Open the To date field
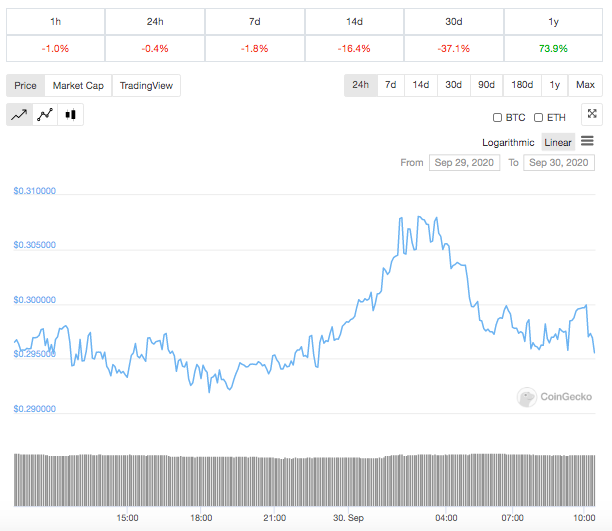612x531 pixels. click(x=559, y=163)
